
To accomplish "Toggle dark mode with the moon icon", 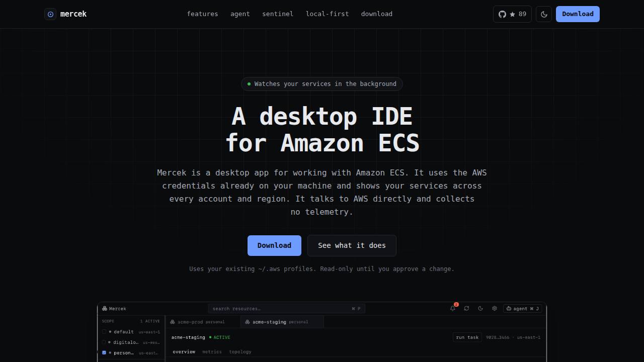I will coord(544,14).
